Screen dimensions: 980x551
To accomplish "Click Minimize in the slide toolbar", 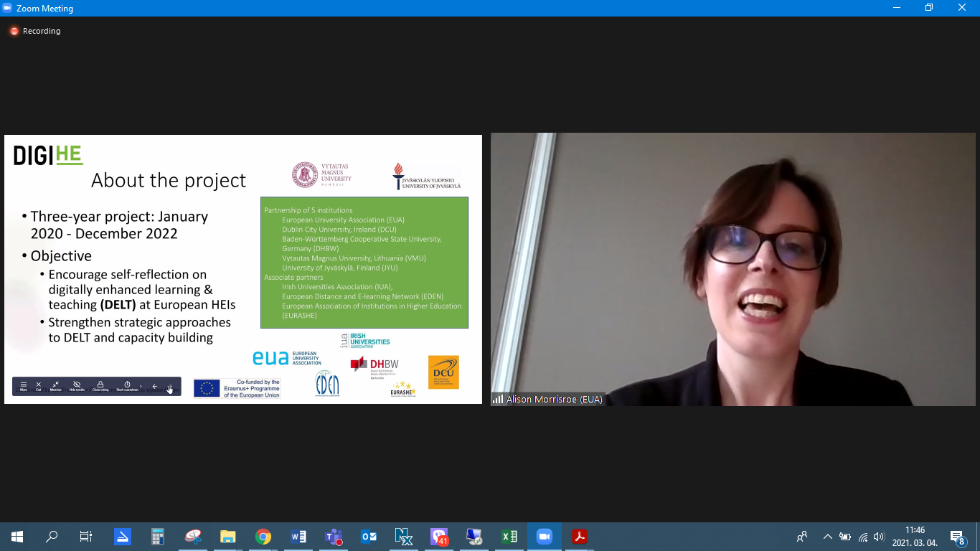I will pos(55,386).
